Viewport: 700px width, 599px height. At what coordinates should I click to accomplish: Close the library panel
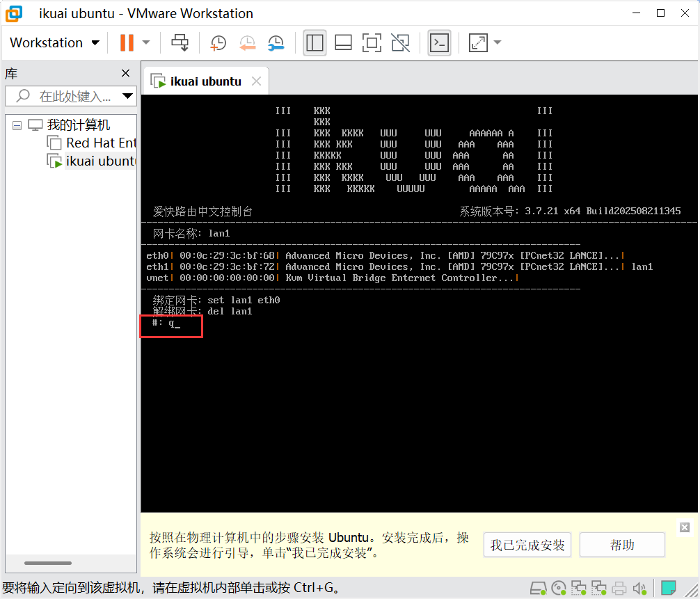pos(126,73)
